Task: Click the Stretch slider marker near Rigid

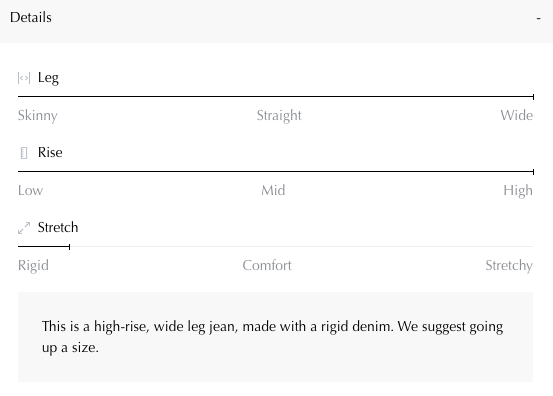Action: 69,247
